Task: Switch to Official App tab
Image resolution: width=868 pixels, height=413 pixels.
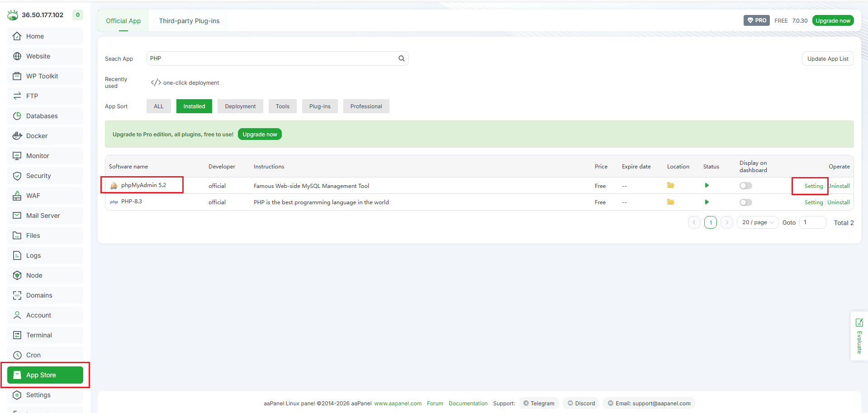Action: pyautogui.click(x=123, y=21)
